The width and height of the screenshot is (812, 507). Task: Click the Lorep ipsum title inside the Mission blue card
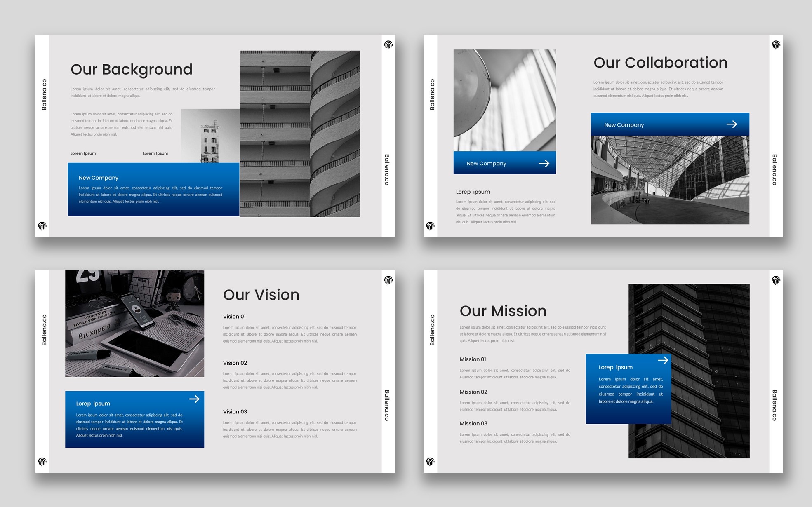coord(615,367)
